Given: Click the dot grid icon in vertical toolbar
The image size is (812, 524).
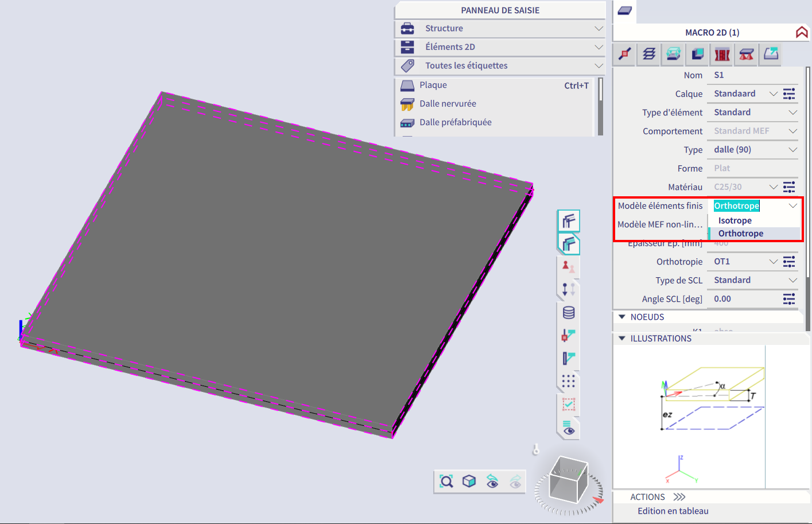Looking at the screenshot, I should pyautogui.click(x=568, y=382).
